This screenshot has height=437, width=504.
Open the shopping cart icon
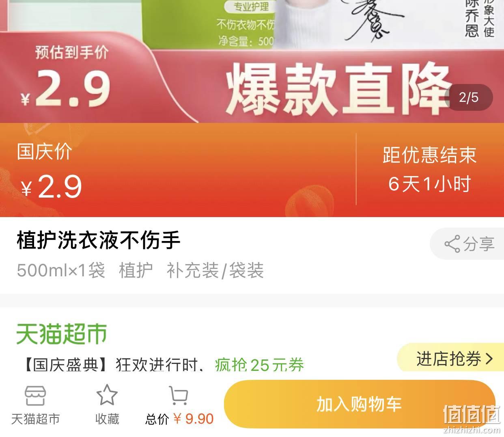click(179, 396)
